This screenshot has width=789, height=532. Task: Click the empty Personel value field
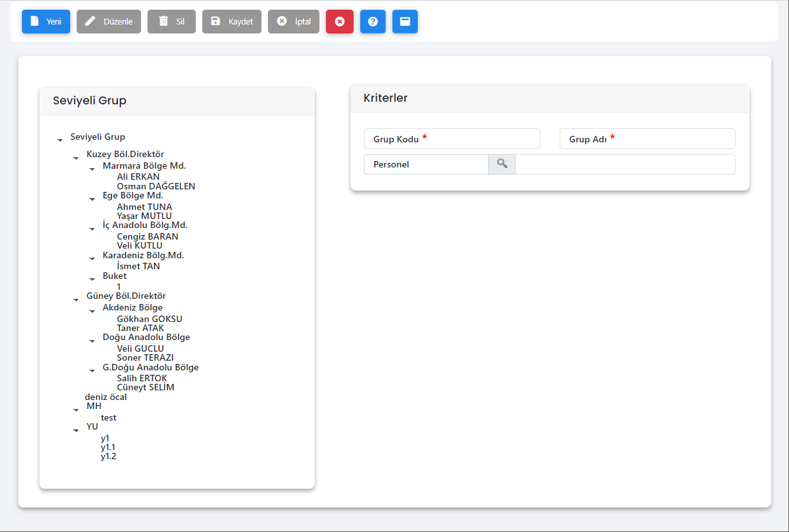coord(625,164)
